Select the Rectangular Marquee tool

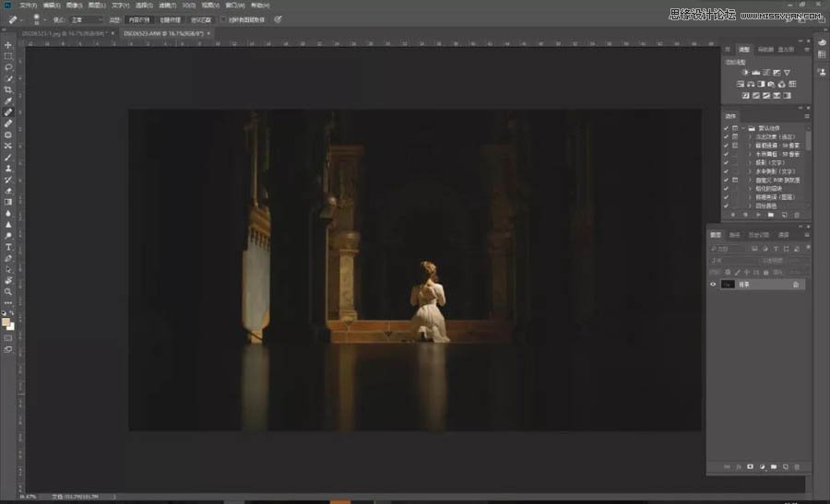click(8, 56)
